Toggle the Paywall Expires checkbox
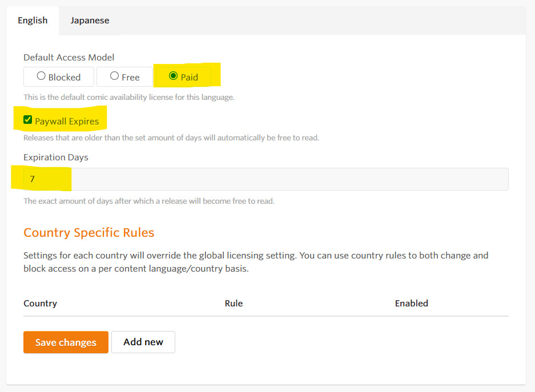 coord(27,120)
